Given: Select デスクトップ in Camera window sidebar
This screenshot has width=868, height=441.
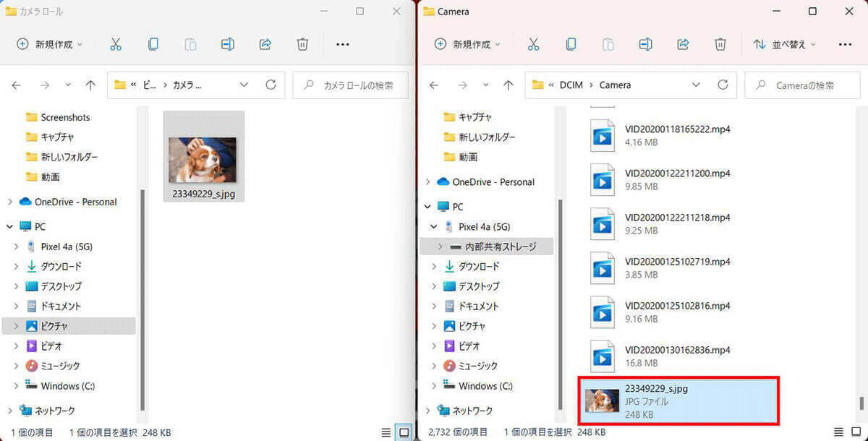Looking at the screenshot, I should (x=478, y=286).
